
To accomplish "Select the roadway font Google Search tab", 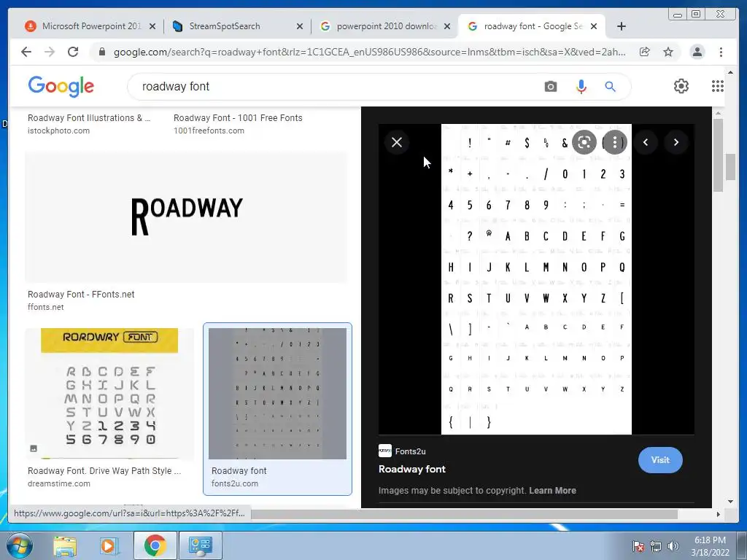I will pyautogui.click(x=533, y=26).
